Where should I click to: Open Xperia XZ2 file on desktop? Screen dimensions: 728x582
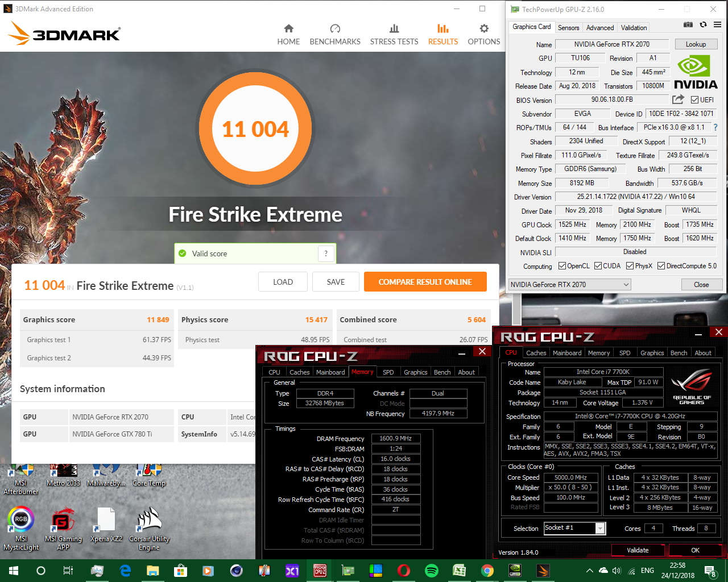pyautogui.click(x=106, y=525)
